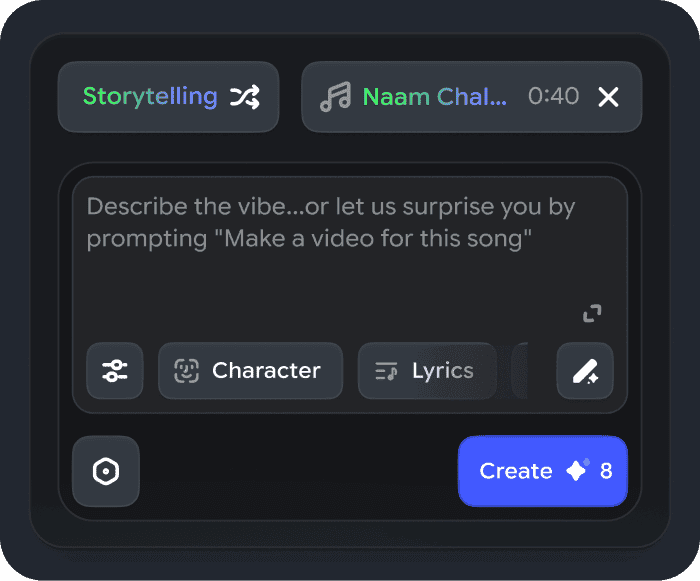Open the Naam Chal... song chip

coord(434,97)
